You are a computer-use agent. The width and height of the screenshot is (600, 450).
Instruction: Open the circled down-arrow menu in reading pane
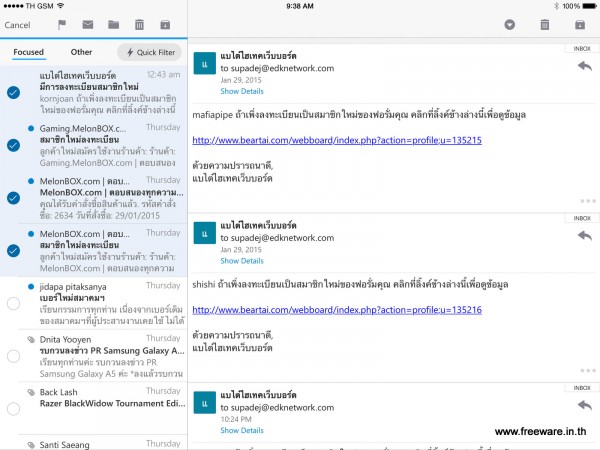pos(510,24)
